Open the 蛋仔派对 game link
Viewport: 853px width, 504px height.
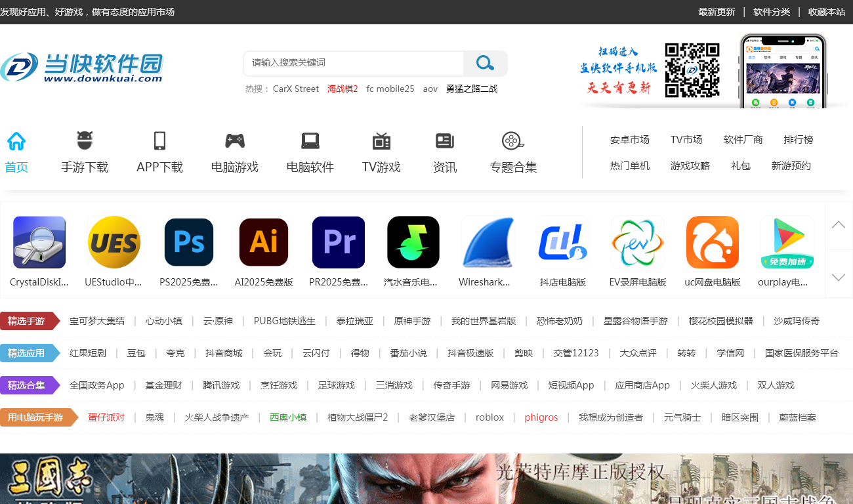click(106, 417)
